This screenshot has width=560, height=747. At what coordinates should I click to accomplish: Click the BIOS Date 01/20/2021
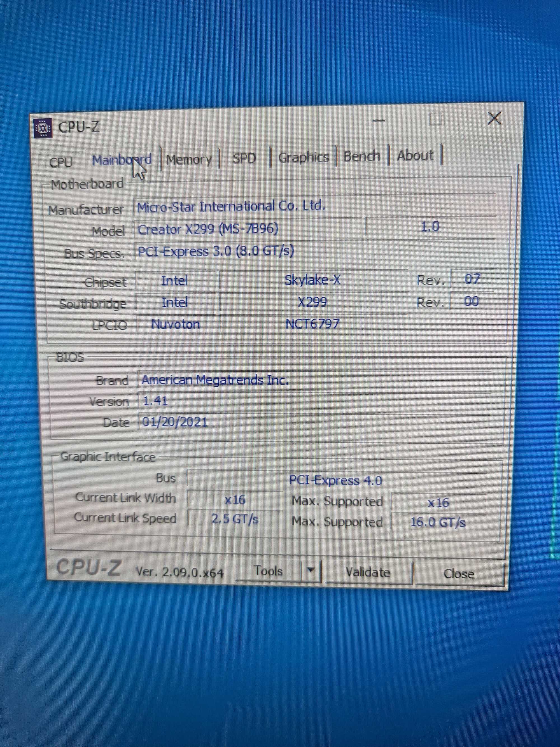tap(314, 422)
